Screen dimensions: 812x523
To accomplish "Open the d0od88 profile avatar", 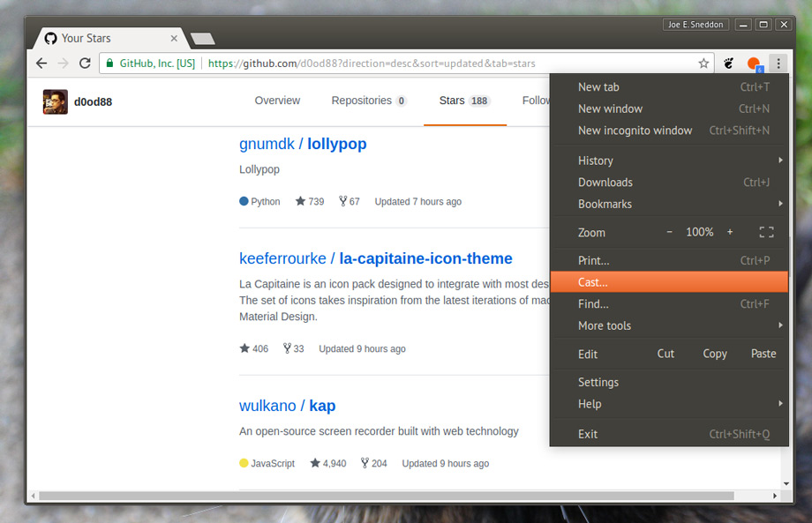I will pyautogui.click(x=56, y=101).
